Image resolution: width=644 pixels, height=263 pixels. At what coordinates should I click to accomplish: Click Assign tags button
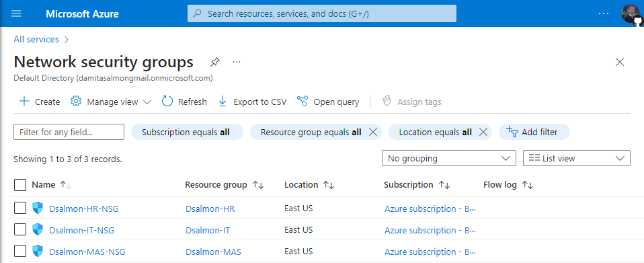(411, 102)
